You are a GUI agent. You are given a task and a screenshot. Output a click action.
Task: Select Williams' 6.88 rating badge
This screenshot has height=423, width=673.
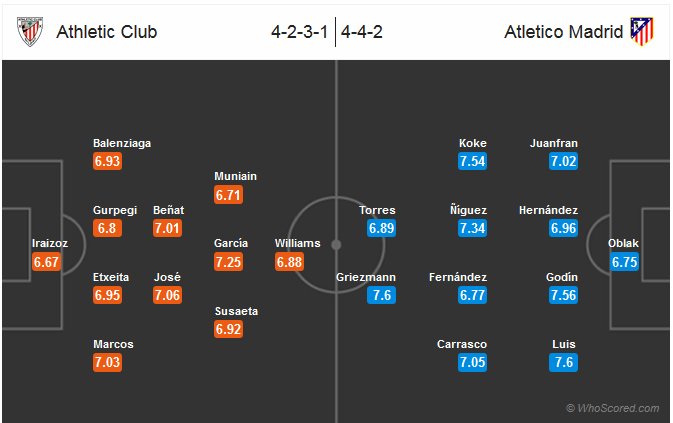pyautogui.click(x=289, y=262)
